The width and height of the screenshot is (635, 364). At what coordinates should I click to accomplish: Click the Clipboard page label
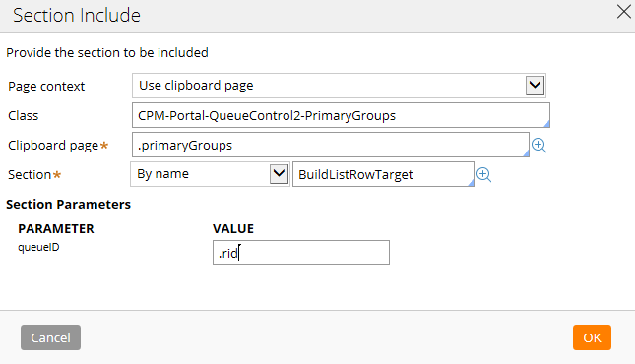pos(53,145)
